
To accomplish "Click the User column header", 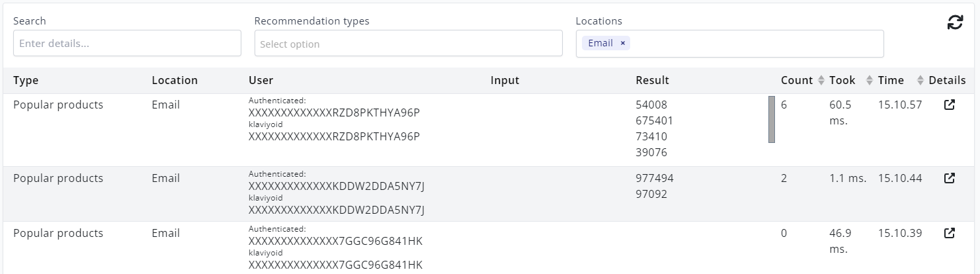I will coord(261,80).
